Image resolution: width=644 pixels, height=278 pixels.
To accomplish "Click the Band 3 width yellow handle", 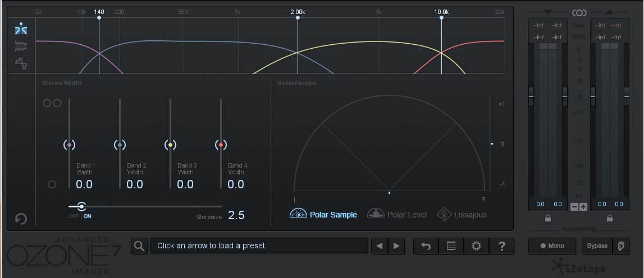I will tap(171, 145).
